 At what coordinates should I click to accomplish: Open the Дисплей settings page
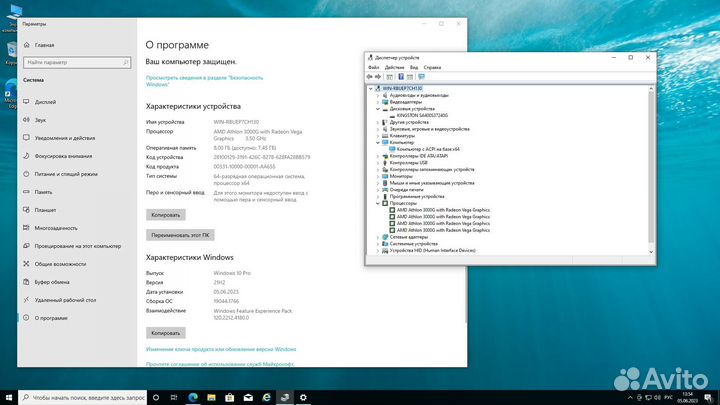pyautogui.click(x=46, y=102)
